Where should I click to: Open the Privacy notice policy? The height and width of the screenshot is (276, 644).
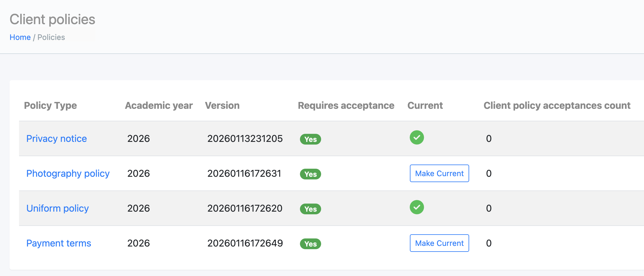(x=57, y=139)
